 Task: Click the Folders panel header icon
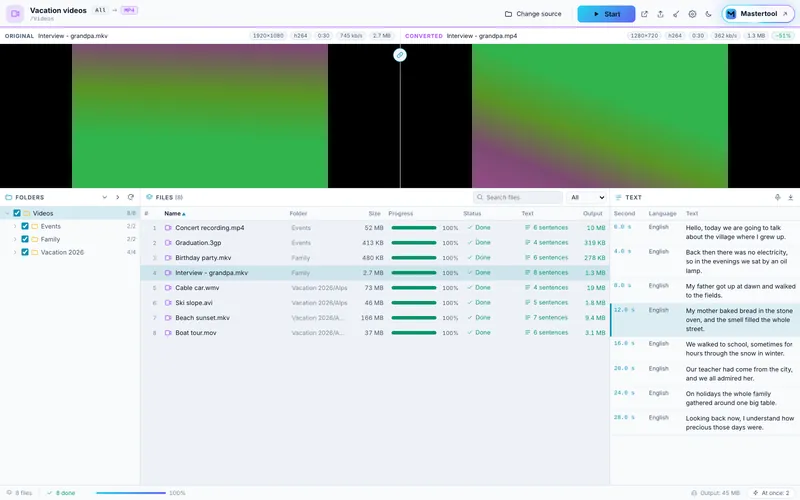[x=8, y=197]
